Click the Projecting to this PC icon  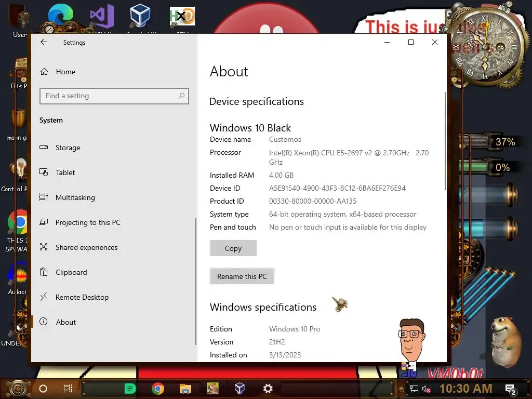(44, 222)
